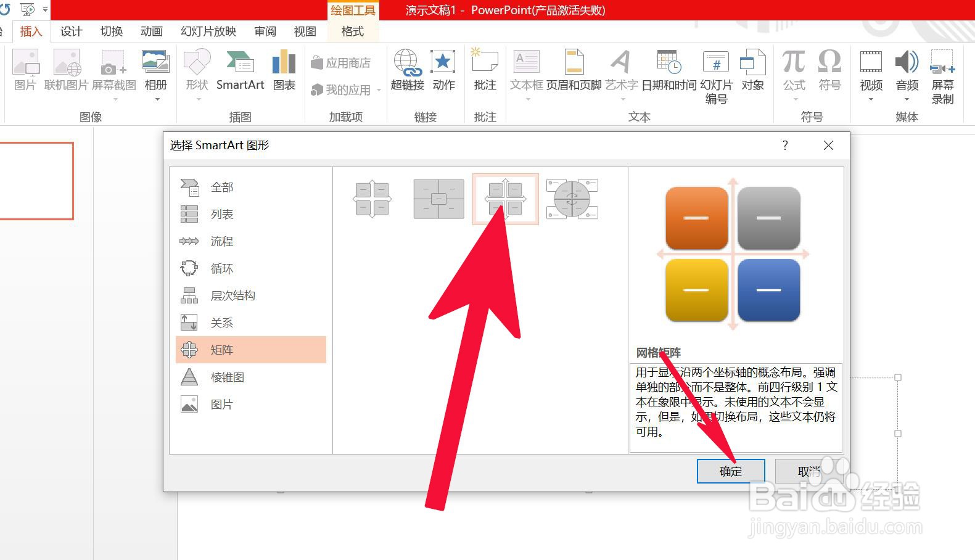
Task: Select Pyramid (棱锥图) SmartArt category
Action: [x=250, y=377]
